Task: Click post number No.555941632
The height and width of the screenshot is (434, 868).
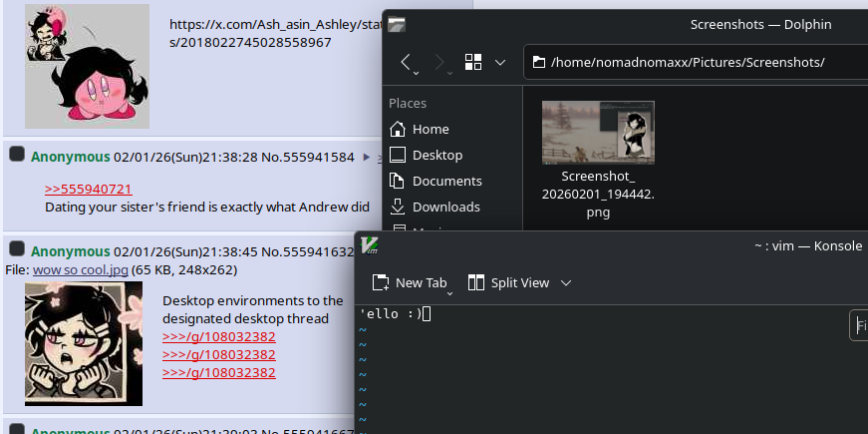Action: pos(307,251)
